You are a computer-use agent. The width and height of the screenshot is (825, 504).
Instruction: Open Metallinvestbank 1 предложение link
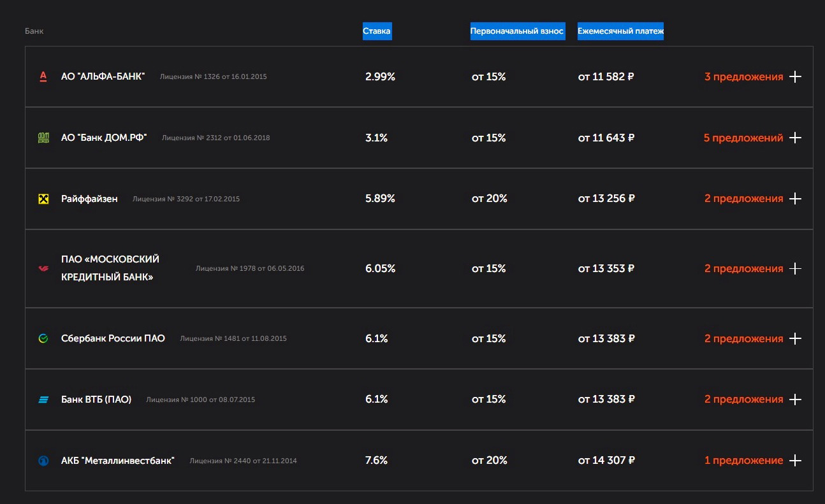click(743, 461)
